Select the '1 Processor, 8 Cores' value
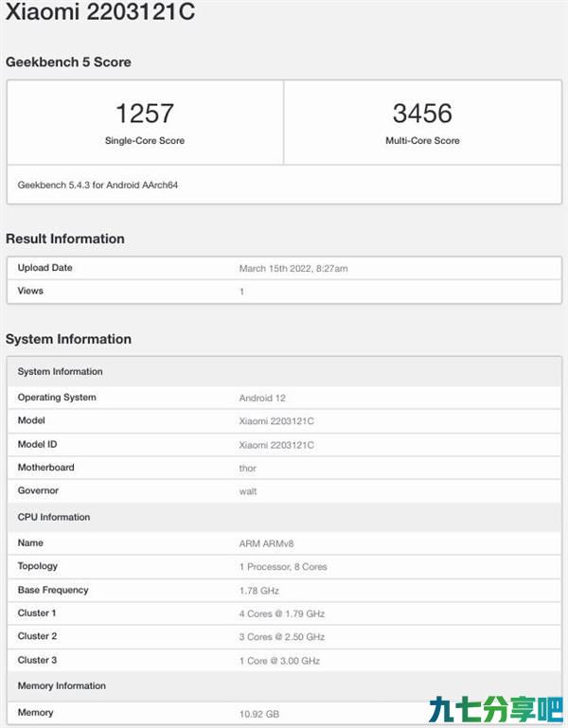Viewport: 568px width, 728px height. click(x=283, y=567)
